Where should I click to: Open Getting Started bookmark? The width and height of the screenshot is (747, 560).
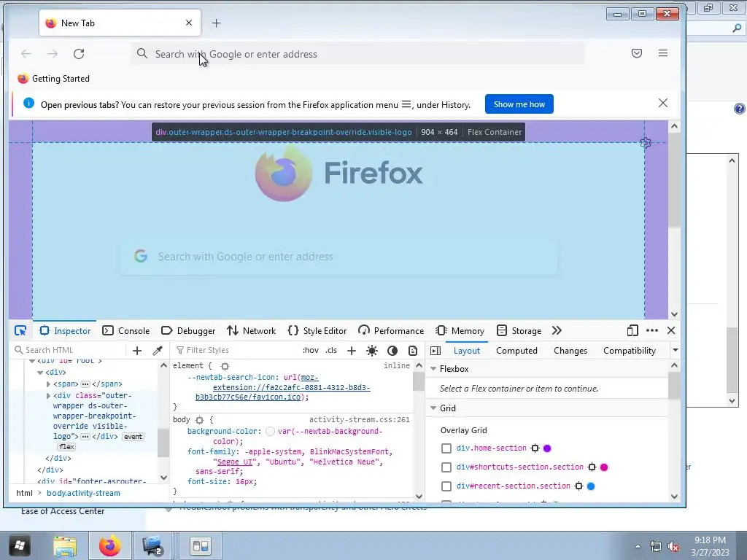point(53,79)
